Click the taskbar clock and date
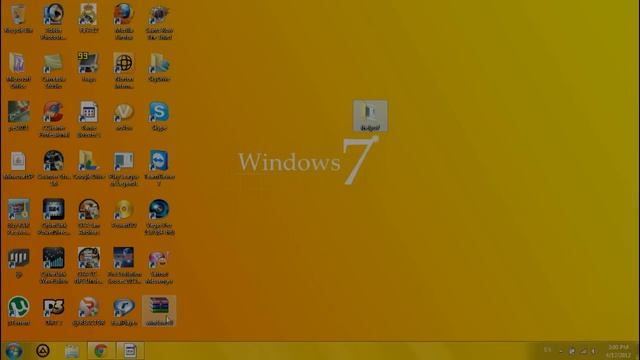This screenshot has height=360, width=640. click(618, 351)
